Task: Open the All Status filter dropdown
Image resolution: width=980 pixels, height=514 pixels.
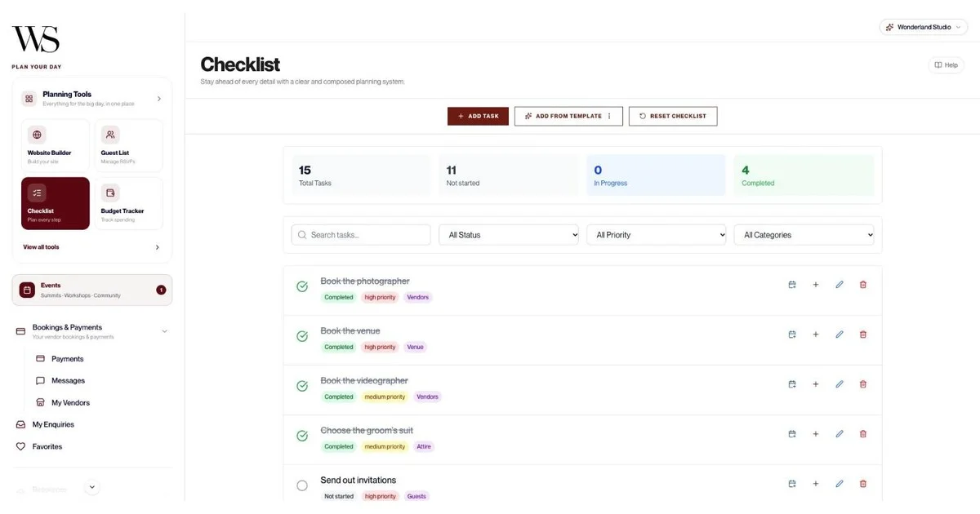Action: (x=509, y=235)
